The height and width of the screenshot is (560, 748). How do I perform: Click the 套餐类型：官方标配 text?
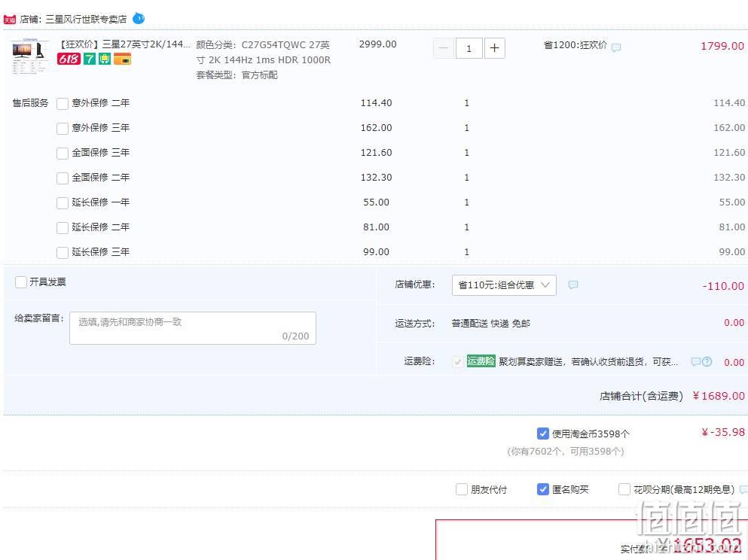point(237,75)
